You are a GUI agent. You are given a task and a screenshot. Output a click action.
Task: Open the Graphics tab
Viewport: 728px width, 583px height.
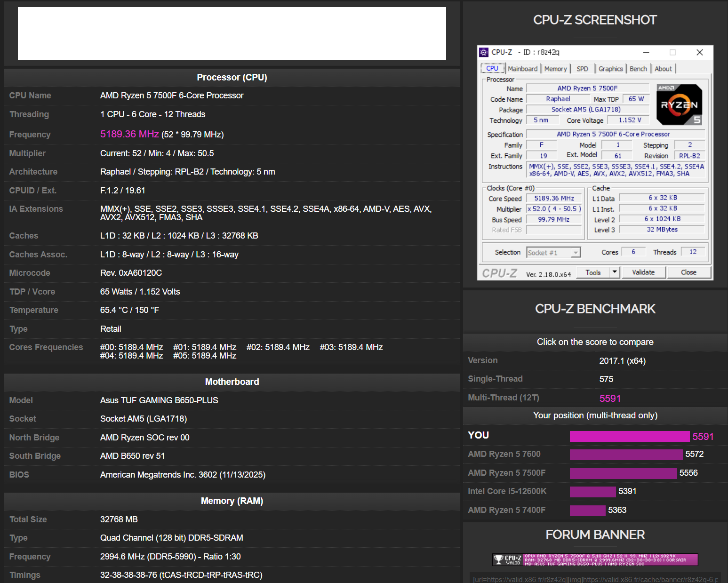(x=610, y=69)
